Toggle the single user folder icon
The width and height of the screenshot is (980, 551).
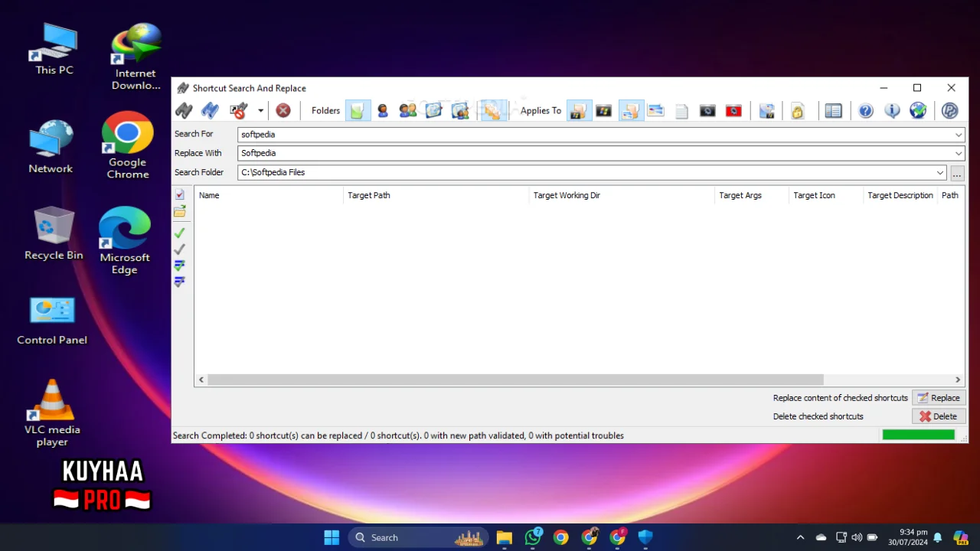[x=383, y=110]
